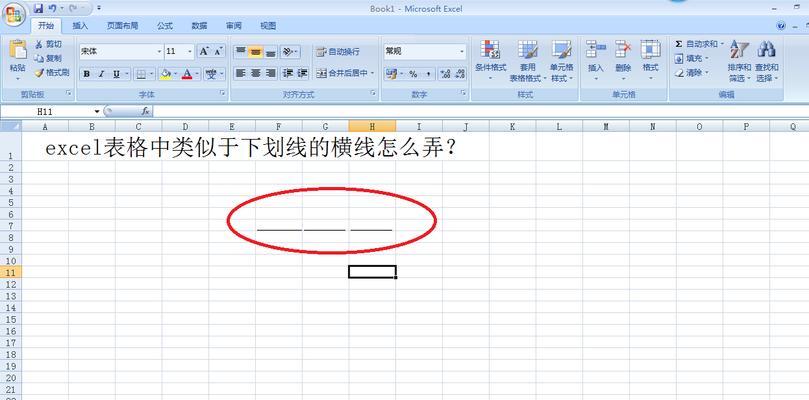Switch to the 插入 (Insert) tab
809x400 pixels.
tap(80, 26)
